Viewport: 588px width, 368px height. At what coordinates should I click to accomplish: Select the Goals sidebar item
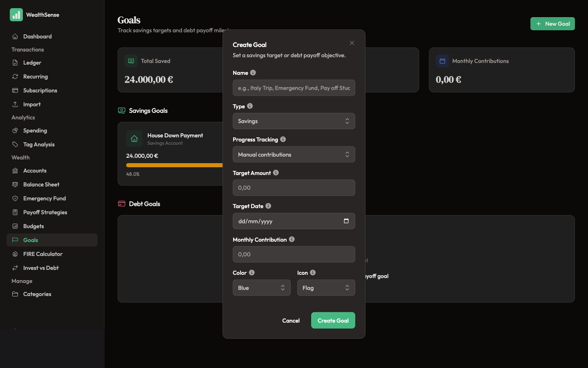[52, 240]
